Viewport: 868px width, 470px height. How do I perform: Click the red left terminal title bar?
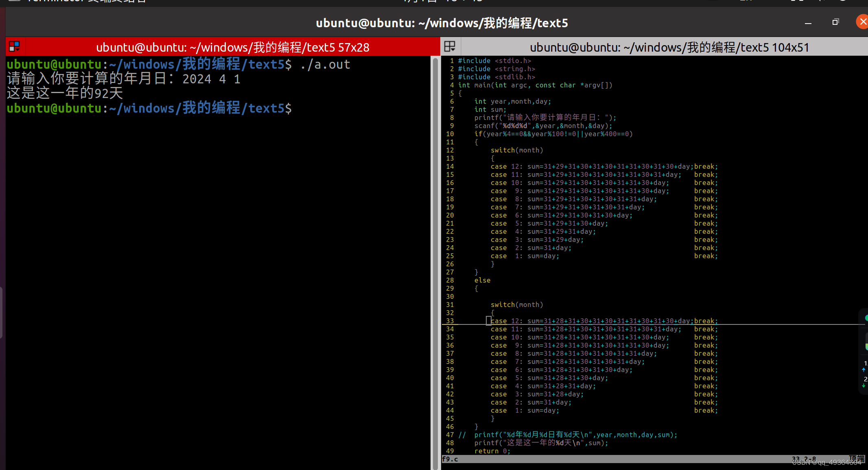[x=232, y=47]
